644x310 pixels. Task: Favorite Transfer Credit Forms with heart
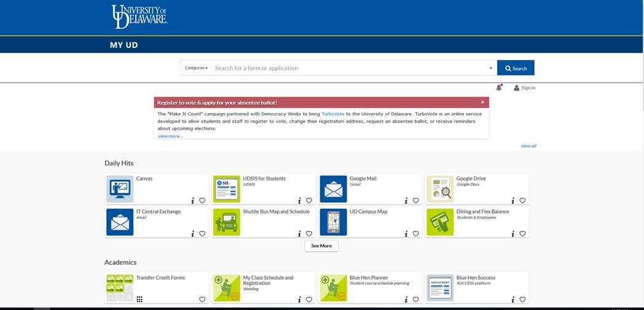pos(202,300)
